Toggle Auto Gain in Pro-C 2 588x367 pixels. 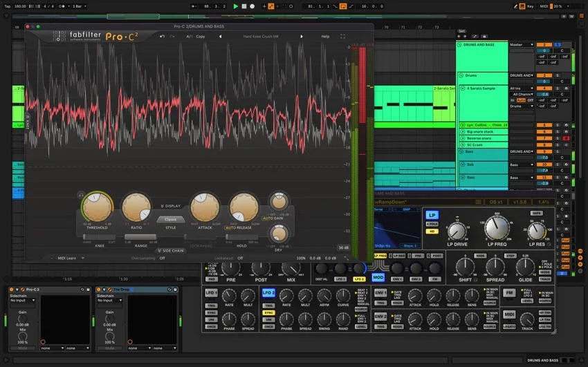[x=273, y=218]
